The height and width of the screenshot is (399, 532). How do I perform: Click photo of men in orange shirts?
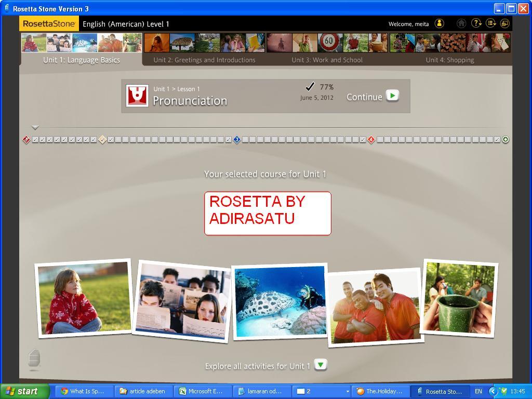[x=375, y=307]
